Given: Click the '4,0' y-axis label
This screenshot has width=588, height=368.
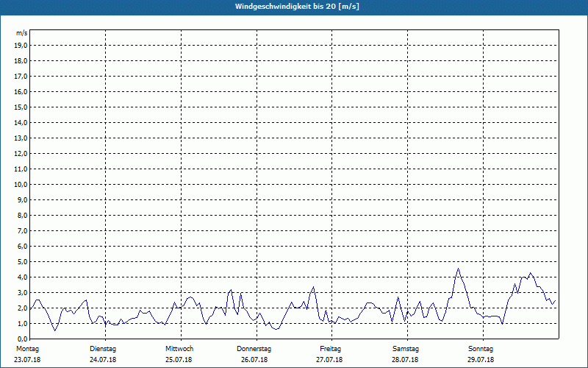Looking at the screenshot, I should click(x=21, y=277).
